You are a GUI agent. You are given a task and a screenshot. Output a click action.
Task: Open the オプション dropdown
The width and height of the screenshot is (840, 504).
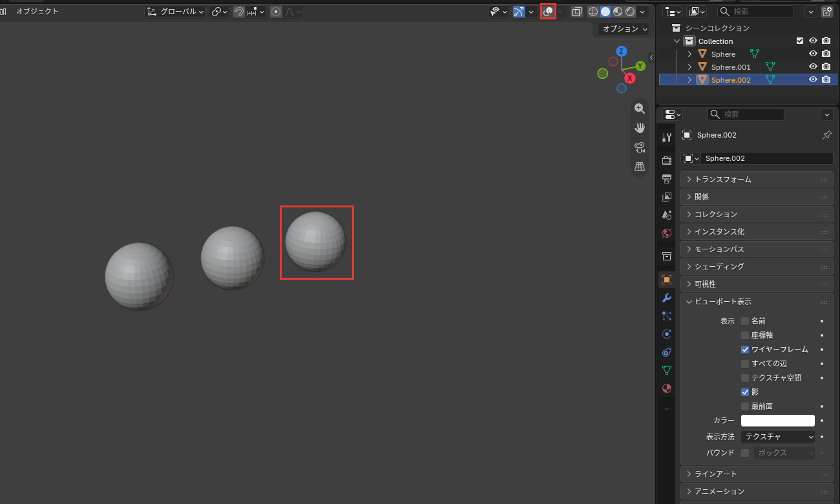624,29
